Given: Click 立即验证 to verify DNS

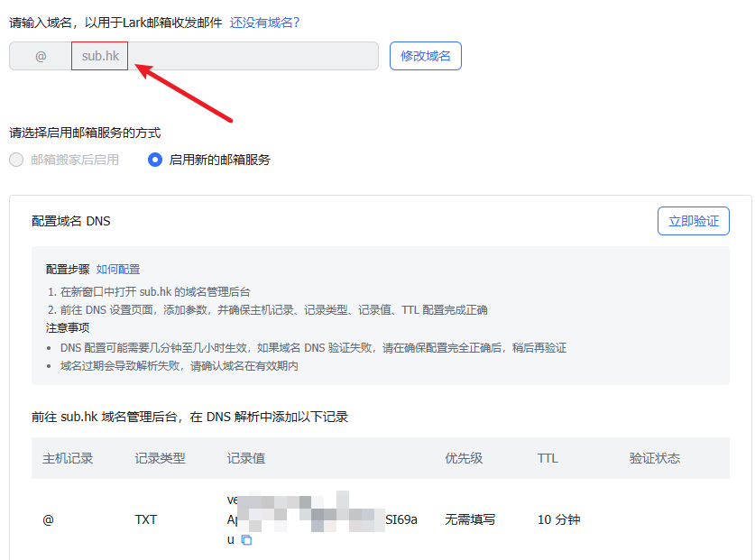Looking at the screenshot, I should [694, 221].
